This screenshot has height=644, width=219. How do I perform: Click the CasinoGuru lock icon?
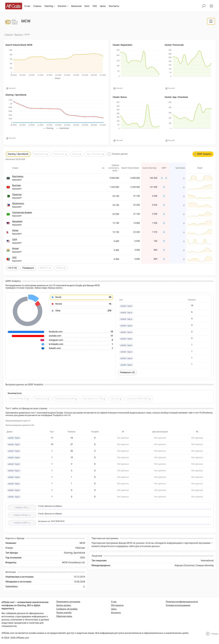click(x=84, y=587)
